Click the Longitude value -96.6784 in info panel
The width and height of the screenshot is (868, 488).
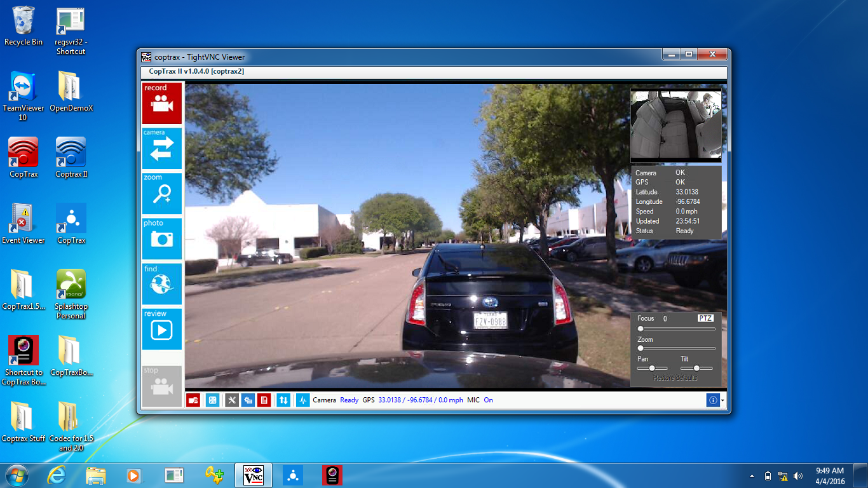pos(688,202)
